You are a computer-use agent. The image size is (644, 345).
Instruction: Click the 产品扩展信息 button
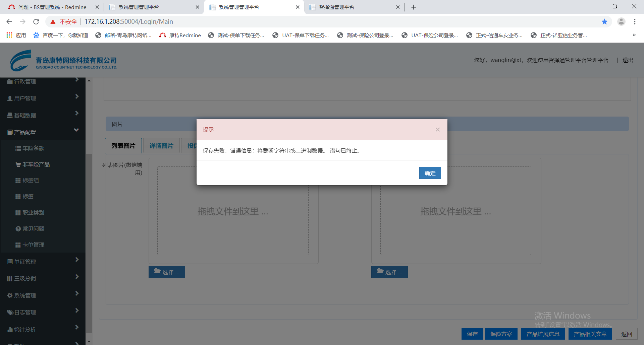pos(543,334)
